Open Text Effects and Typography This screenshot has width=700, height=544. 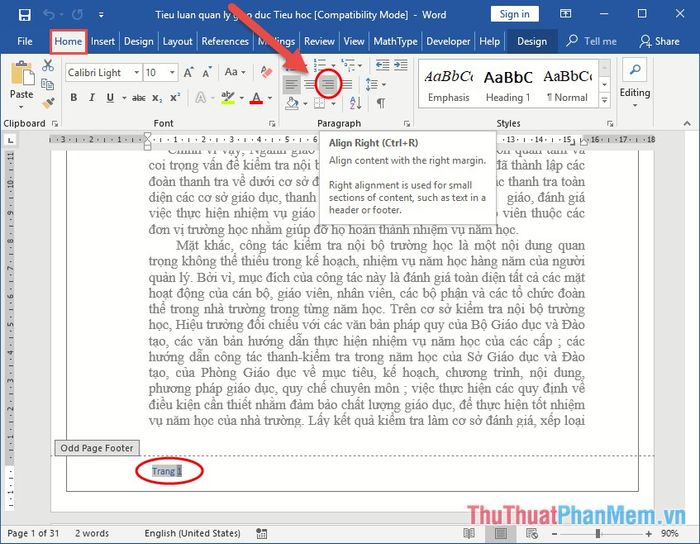(x=201, y=98)
